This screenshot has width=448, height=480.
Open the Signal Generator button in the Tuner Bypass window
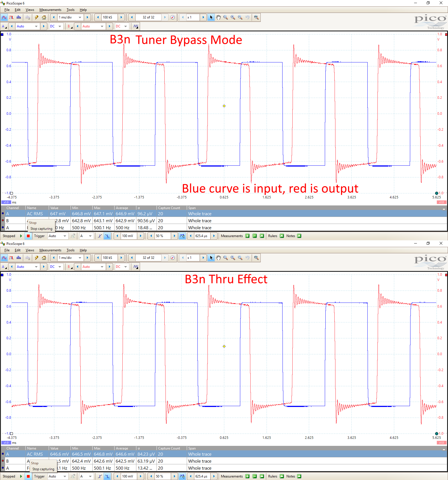[136, 26]
